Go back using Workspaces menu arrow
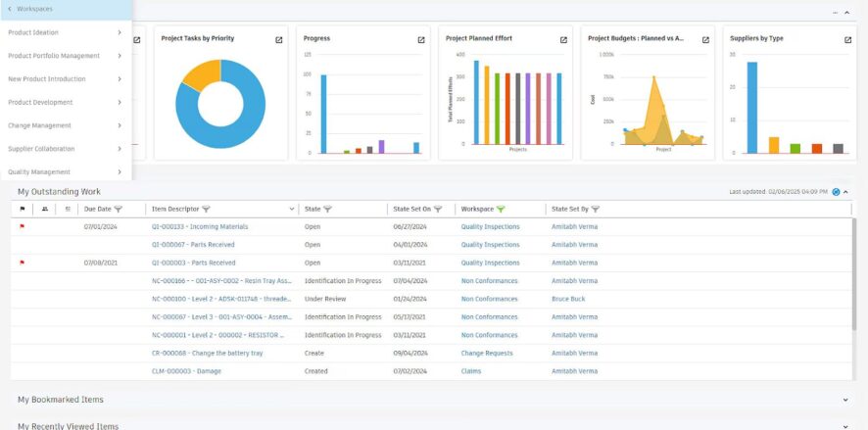Viewport: 868px width, 430px height. tap(10, 9)
